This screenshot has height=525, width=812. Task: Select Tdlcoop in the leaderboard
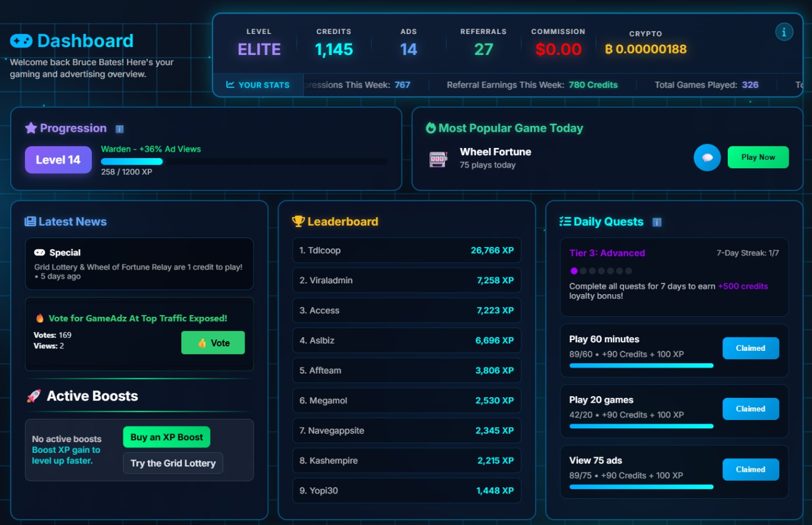point(406,251)
